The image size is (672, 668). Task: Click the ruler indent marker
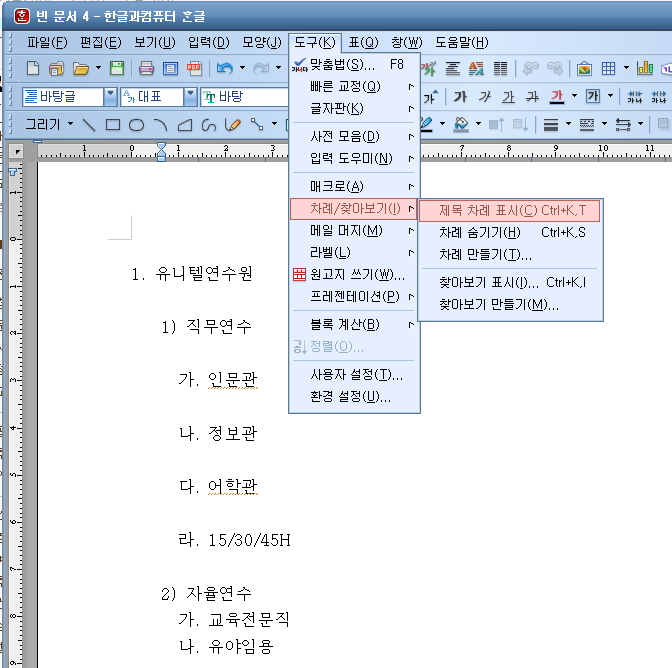coord(161,152)
